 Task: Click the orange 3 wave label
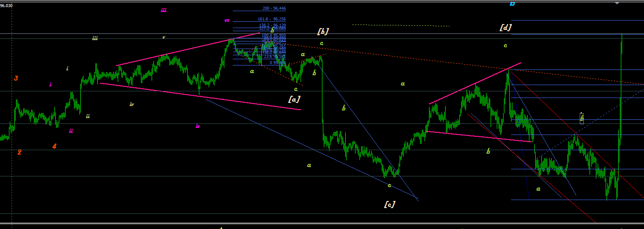click(x=16, y=78)
